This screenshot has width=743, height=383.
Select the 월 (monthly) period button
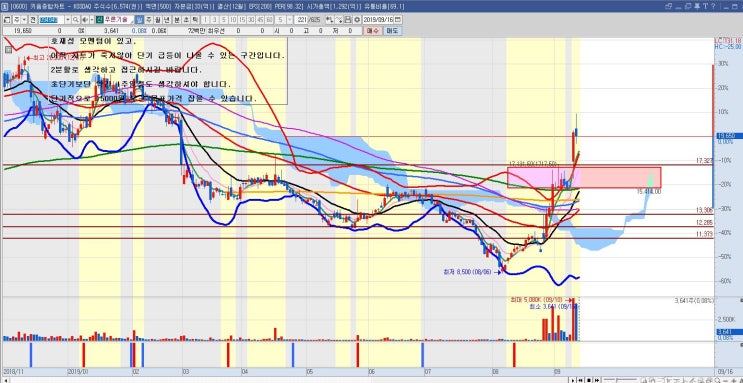157,20
